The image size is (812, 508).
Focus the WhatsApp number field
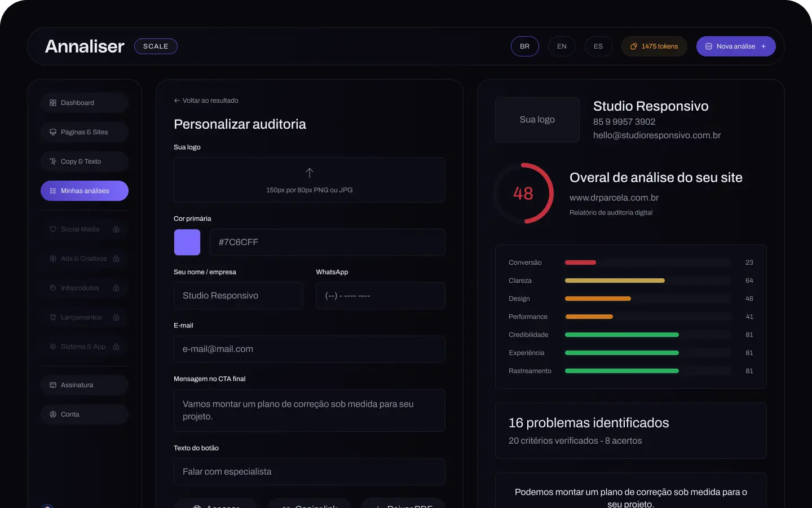pos(381,296)
